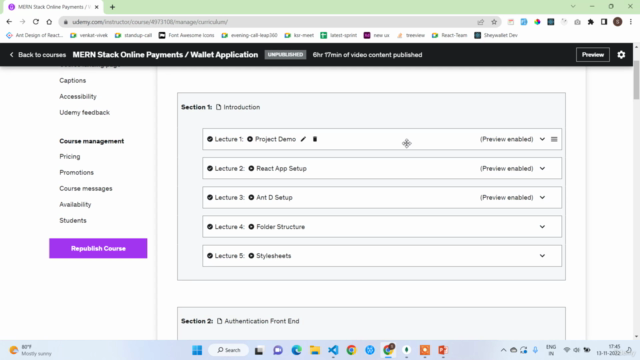Open a new browser tab
The width and height of the screenshot is (640, 360).
coord(112,7)
